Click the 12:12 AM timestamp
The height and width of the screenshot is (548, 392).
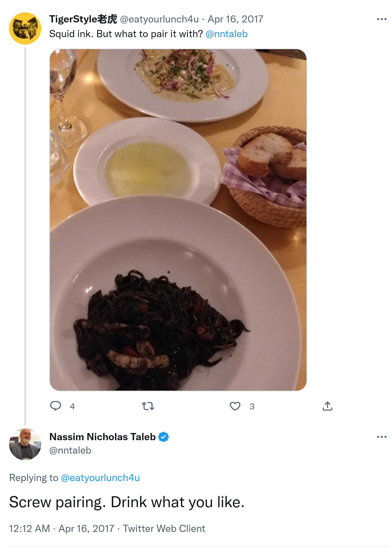point(29,528)
